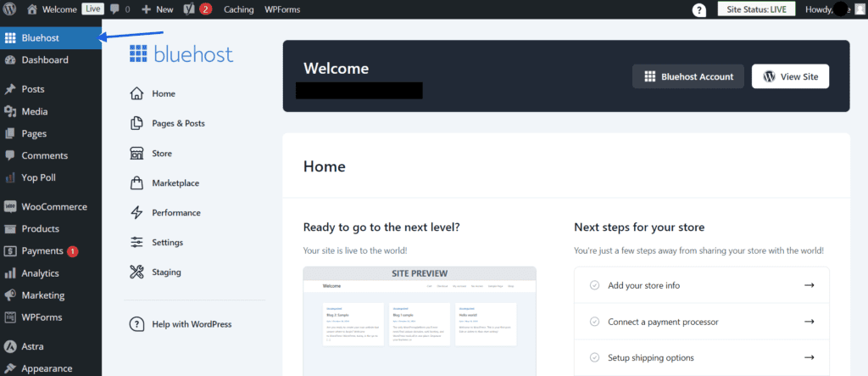Toggle the 'Add your store info' checkmark
This screenshot has height=376, width=868.
coord(594,285)
